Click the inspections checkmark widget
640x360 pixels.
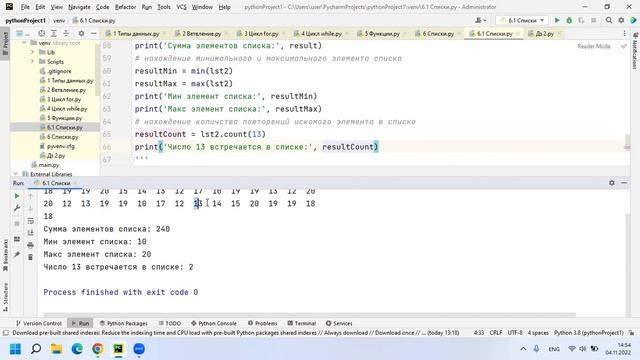point(624,46)
